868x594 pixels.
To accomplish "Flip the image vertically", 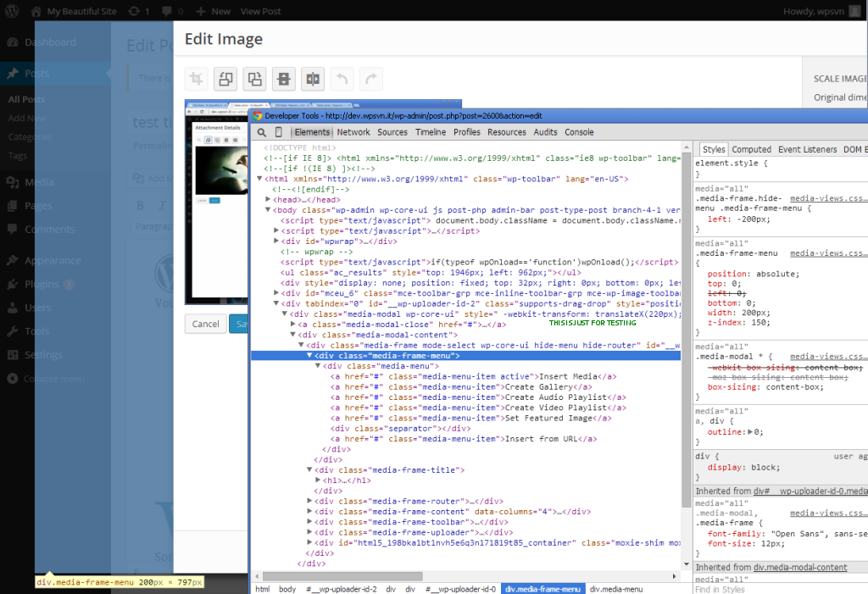I will pyautogui.click(x=283, y=79).
